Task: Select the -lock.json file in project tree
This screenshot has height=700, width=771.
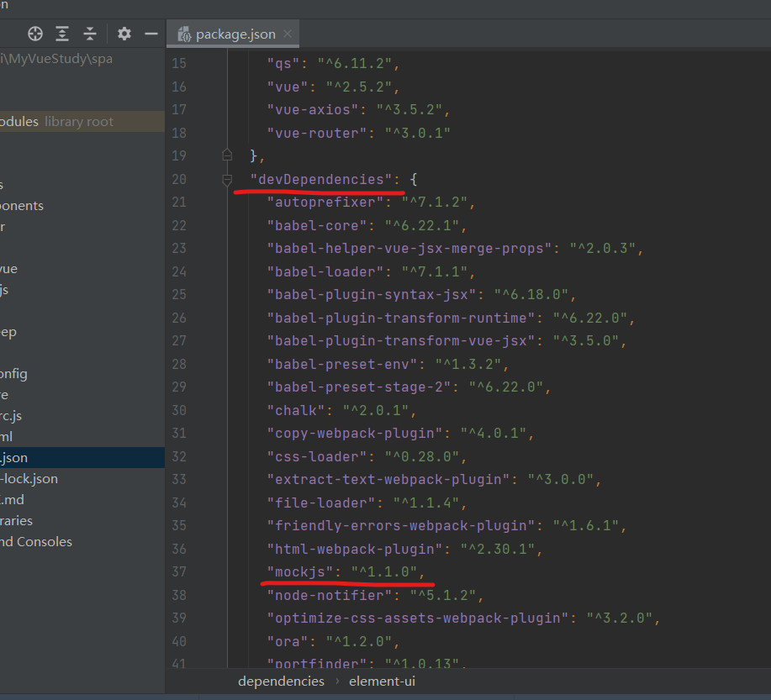Action: [29, 479]
